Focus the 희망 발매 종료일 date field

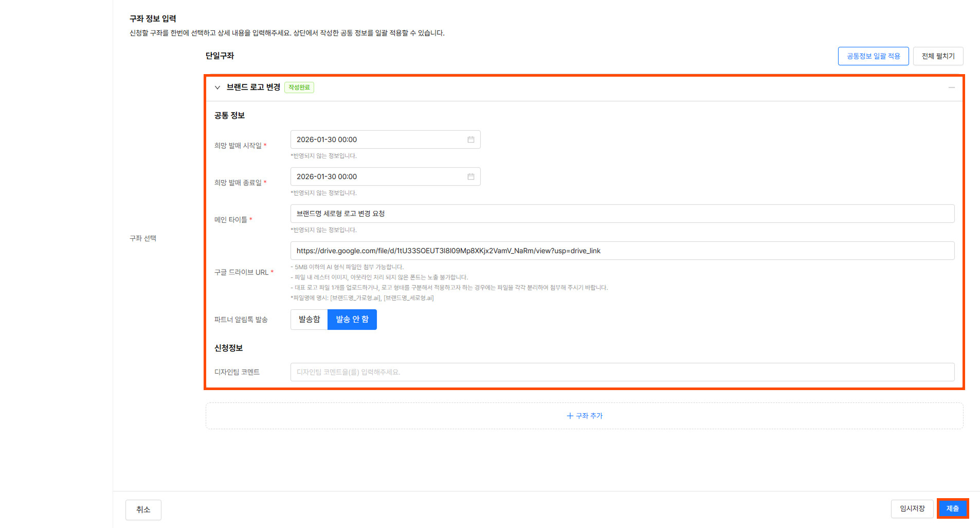click(x=378, y=177)
